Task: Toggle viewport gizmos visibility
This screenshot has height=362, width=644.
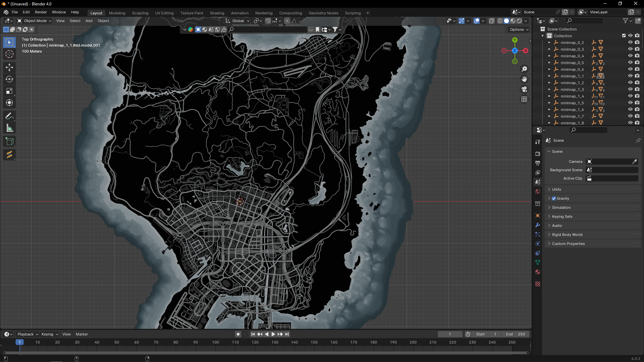Action: [x=462, y=21]
